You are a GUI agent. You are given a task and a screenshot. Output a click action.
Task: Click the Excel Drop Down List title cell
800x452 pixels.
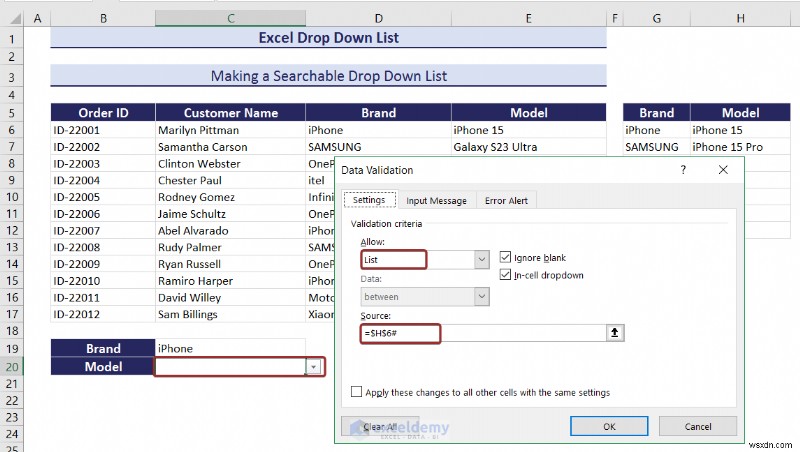[x=329, y=37]
